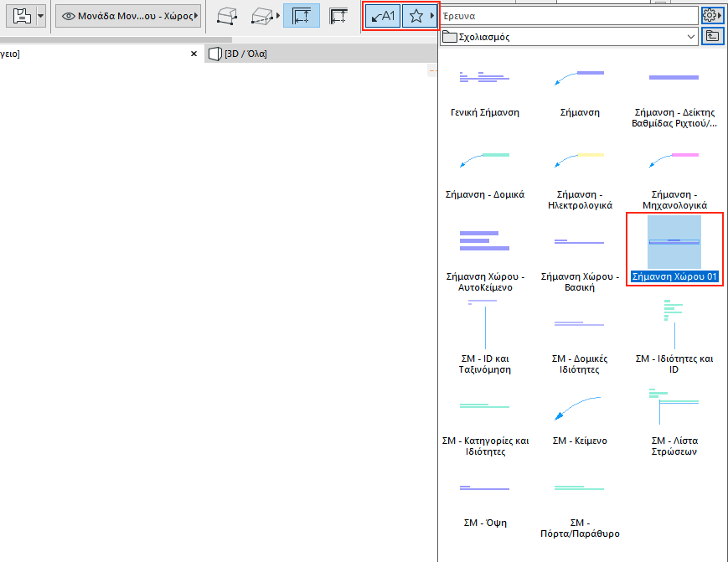Open the dropdown arrow next to settings dialog icon
Image resolution: width=728 pixels, height=562 pixels.
coord(41,16)
